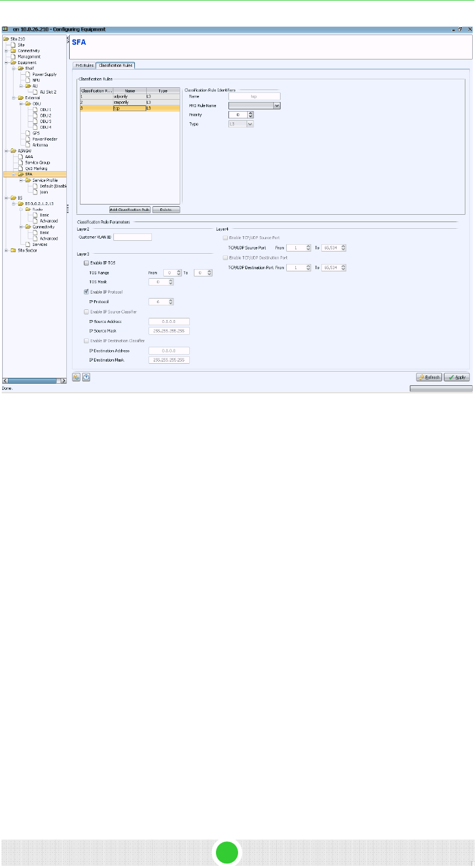
Task: Click the Refresh button
Action: point(429,377)
